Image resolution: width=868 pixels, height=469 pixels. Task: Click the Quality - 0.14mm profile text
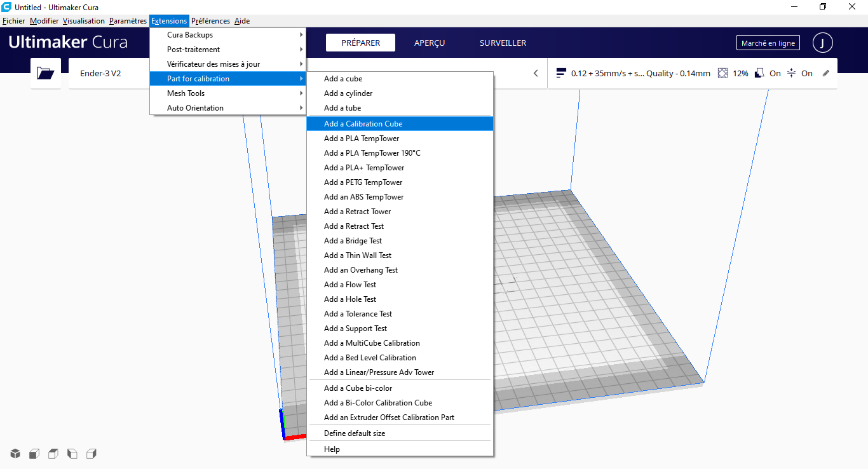(x=678, y=73)
